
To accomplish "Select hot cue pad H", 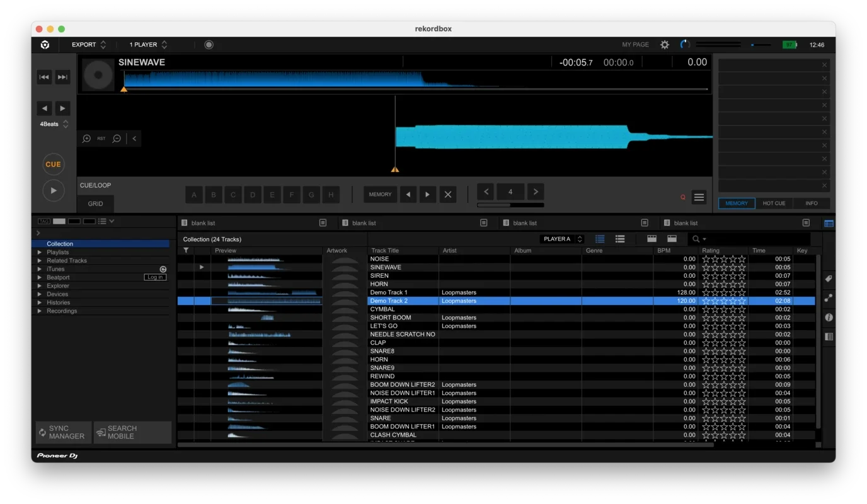I will tap(331, 195).
